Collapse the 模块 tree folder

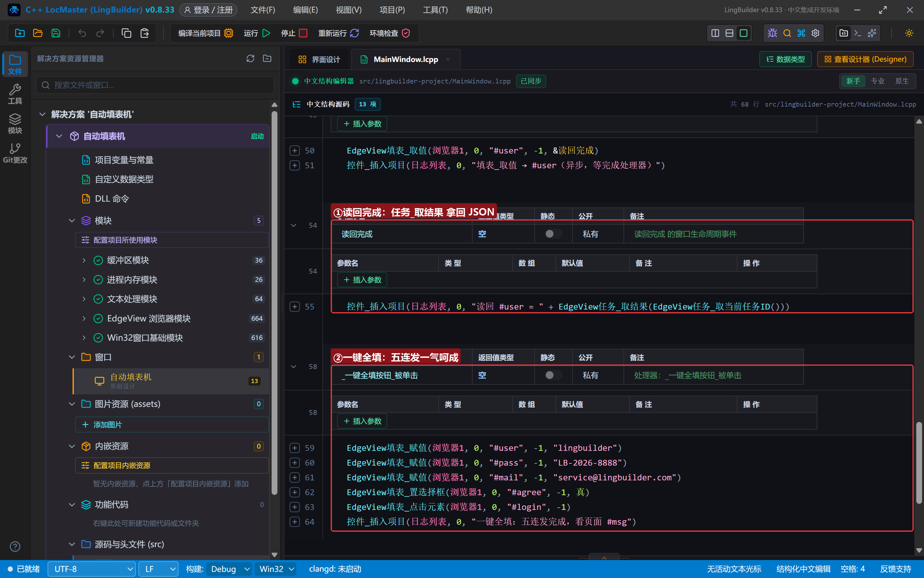[72, 221]
